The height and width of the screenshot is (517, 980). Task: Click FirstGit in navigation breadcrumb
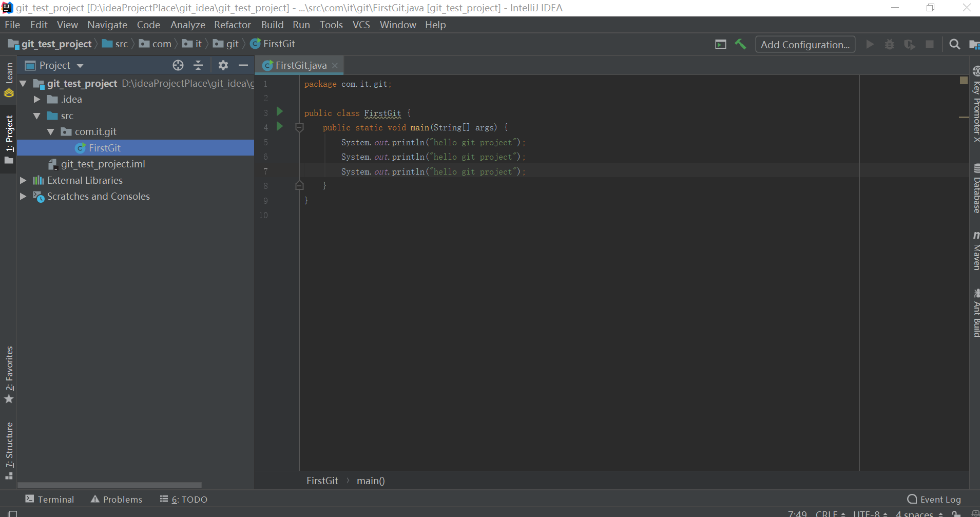click(x=273, y=44)
